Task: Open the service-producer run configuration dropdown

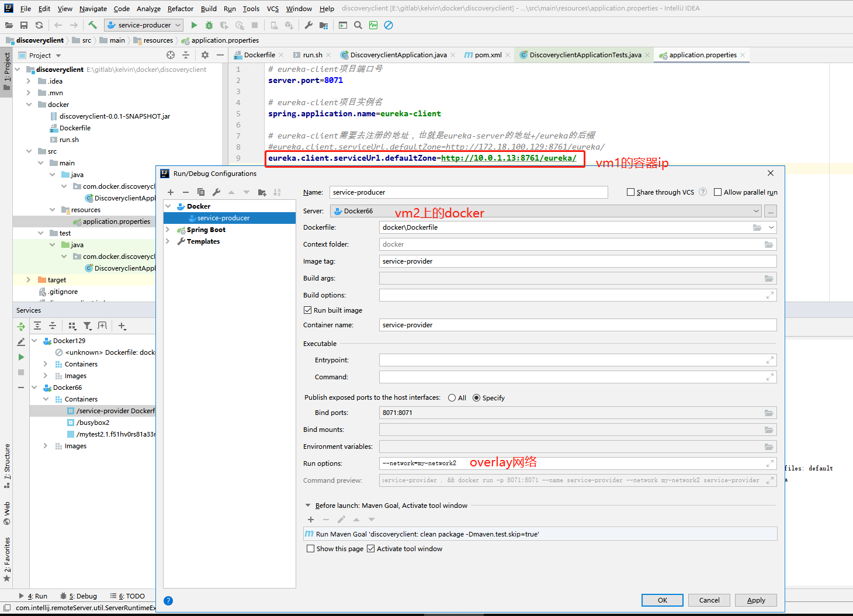Action: (x=144, y=25)
